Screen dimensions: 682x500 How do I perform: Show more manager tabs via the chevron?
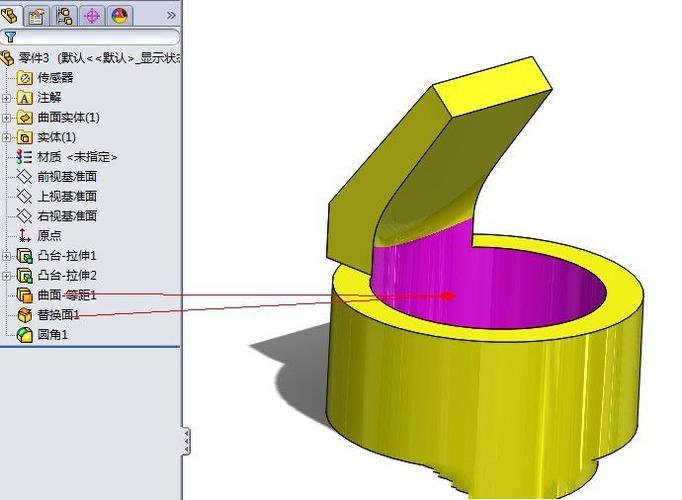point(171,16)
